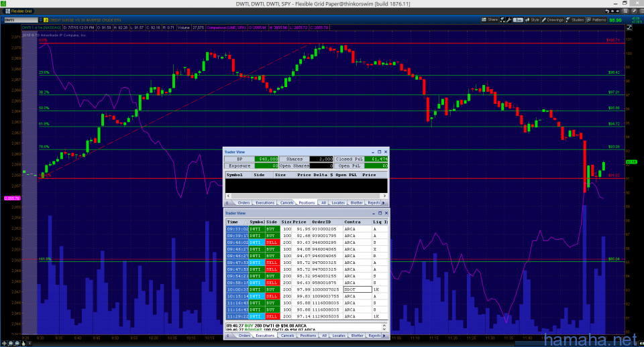The height and width of the screenshot is (347, 644).
Task: Click the chart link icon left of symbol field
Action: click(2, 19)
